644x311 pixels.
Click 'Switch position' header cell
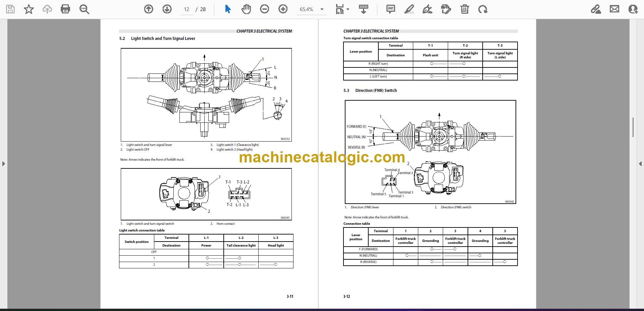tap(137, 242)
